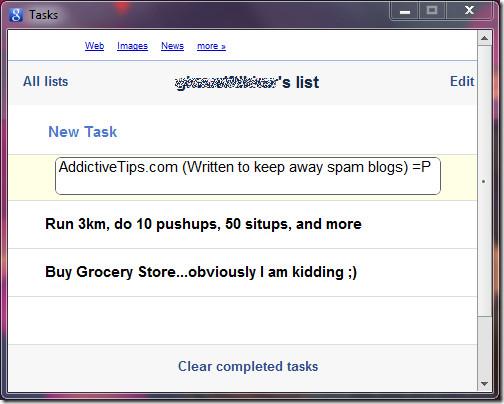Click the list title heading
The width and height of the screenshot is (504, 404).
tap(247, 82)
